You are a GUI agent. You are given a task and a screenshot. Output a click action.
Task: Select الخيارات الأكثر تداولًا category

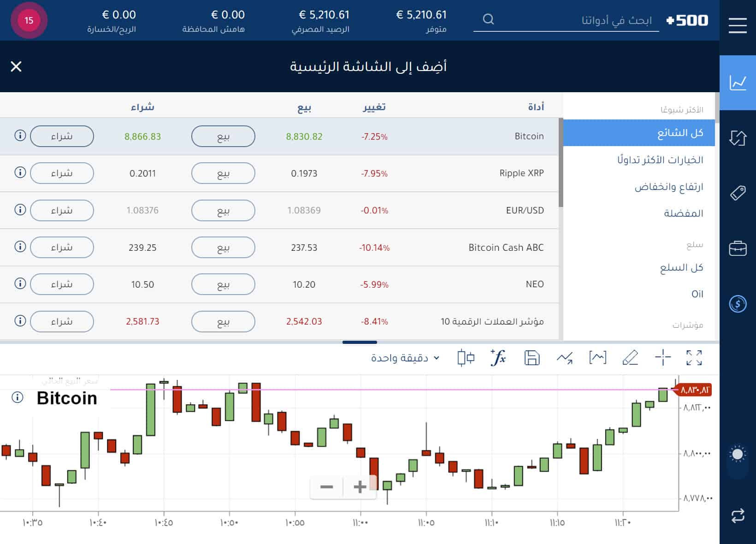[x=660, y=160]
